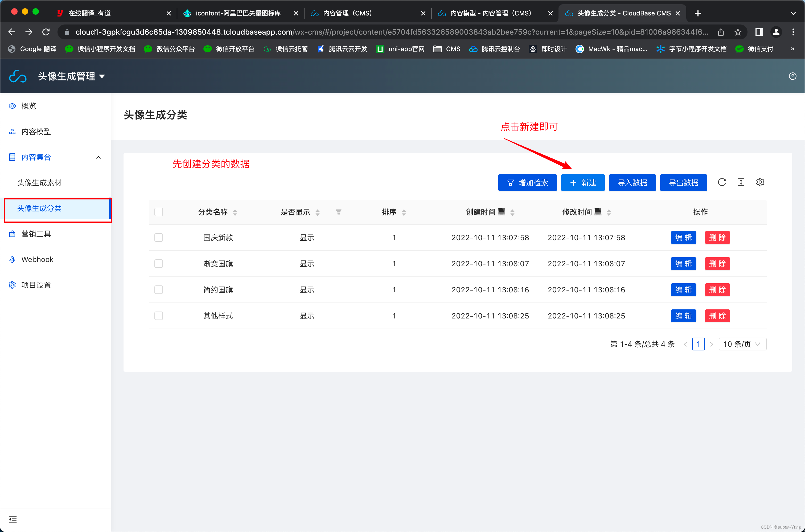Click the filter funnel in 是否显示 column
805x532 pixels.
point(339,212)
